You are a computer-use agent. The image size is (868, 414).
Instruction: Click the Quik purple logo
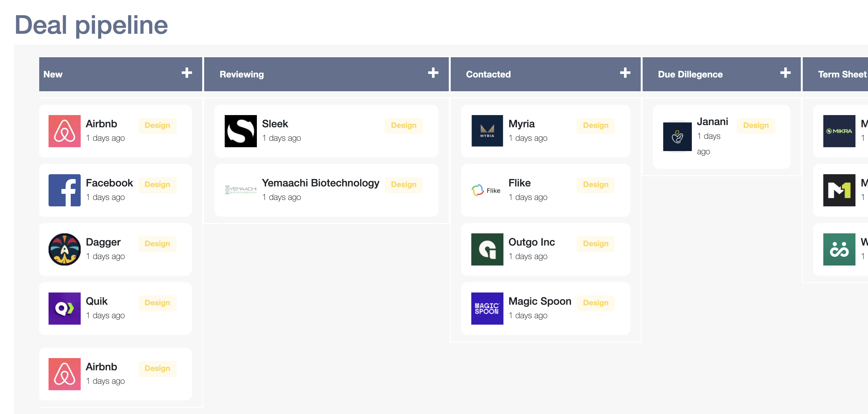click(x=64, y=308)
